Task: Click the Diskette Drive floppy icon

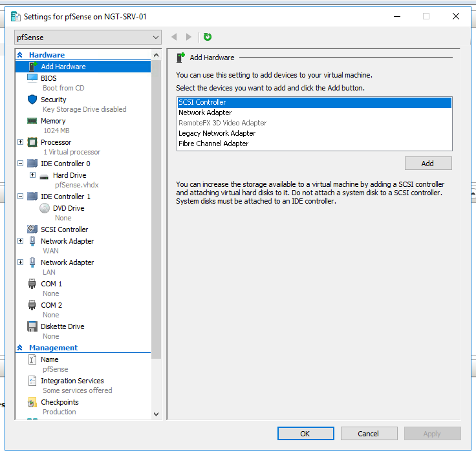Action: pos(32,326)
